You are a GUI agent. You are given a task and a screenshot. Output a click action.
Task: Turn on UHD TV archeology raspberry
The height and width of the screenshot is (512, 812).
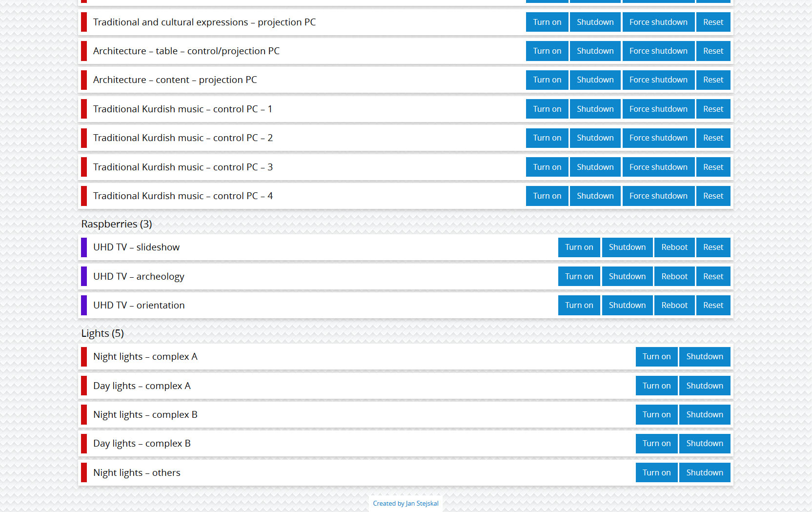tap(579, 276)
